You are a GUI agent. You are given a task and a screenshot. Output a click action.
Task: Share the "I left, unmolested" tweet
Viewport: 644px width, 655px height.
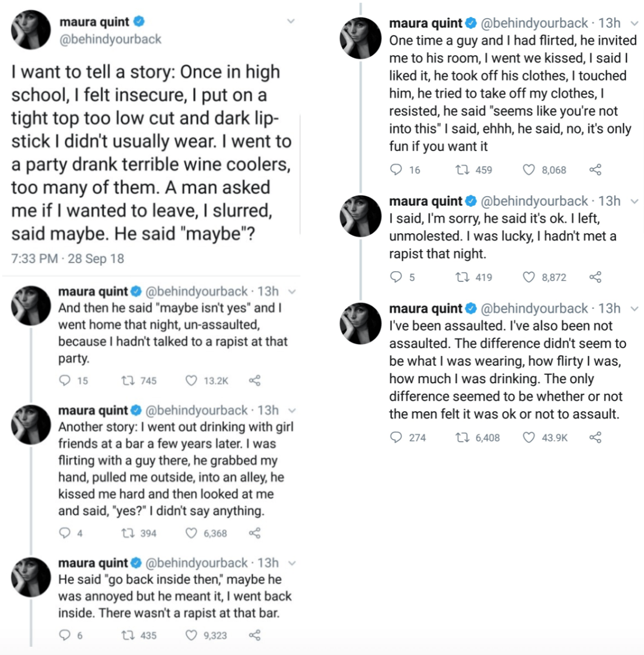595,277
